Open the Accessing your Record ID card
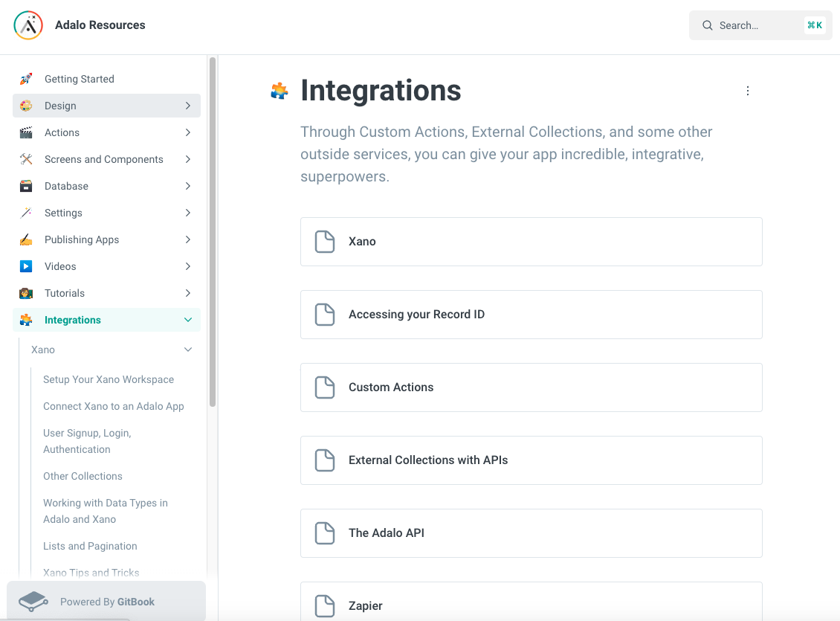The image size is (840, 621). [x=531, y=315]
